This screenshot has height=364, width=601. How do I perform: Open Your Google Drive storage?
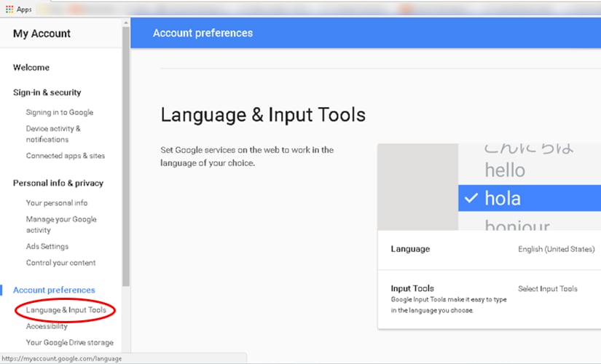(x=70, y=343)
